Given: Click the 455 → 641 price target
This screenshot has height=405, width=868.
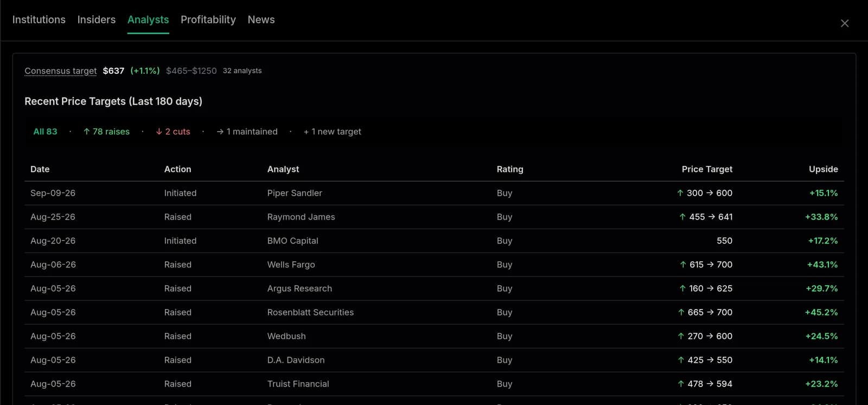Looking at the screenshot, I should point(706,217).
